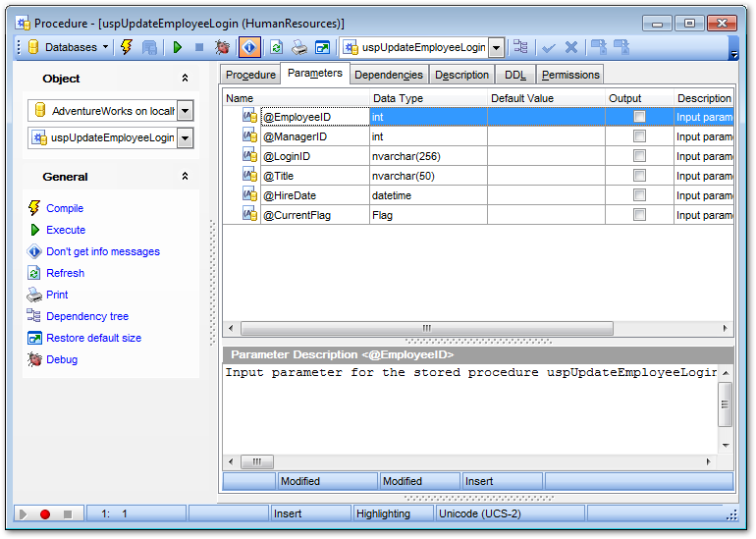Click the Print link in sidebar
Screen dimensions: 756x539
tap(57, 295)
